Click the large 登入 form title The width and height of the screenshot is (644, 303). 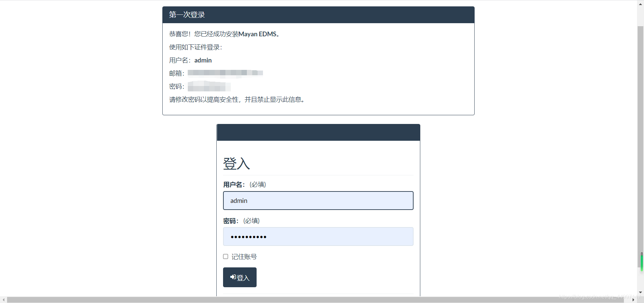[236, 164]
